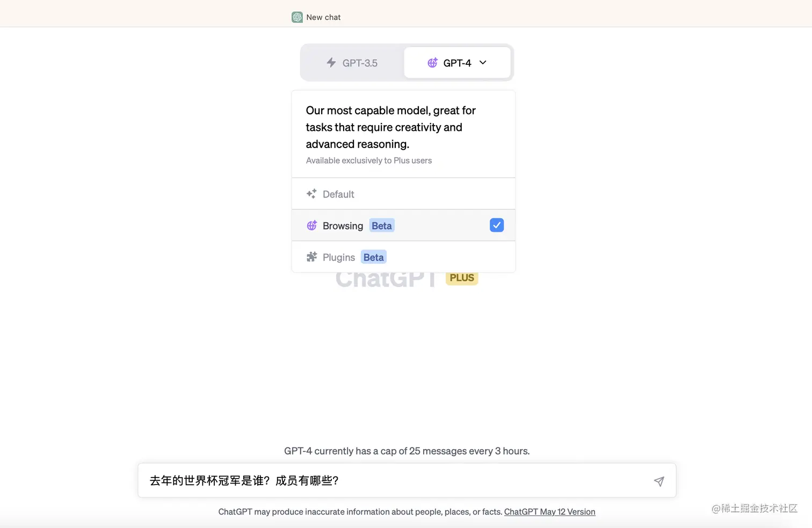Expand the GPT-4 chevron dropdown

pos(483,63)
